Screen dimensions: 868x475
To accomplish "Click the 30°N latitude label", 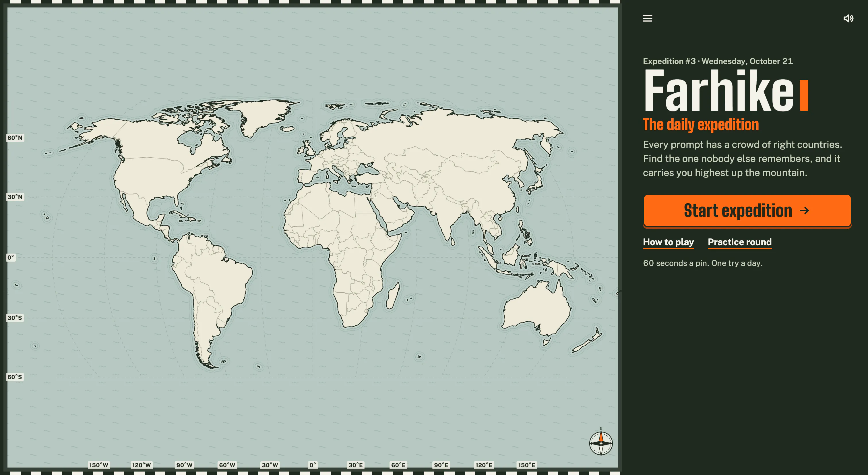I will tap(15, 197).
